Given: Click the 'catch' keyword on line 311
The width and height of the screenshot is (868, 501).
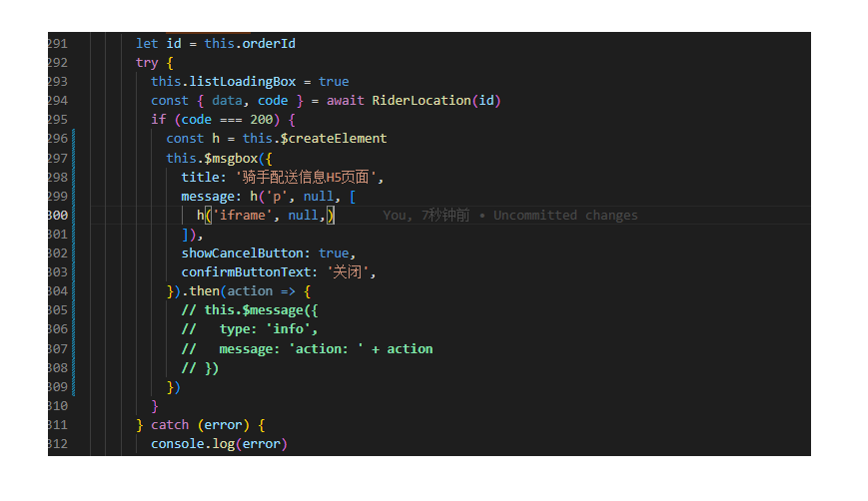Looking at the screenshot, I should 170,425.
